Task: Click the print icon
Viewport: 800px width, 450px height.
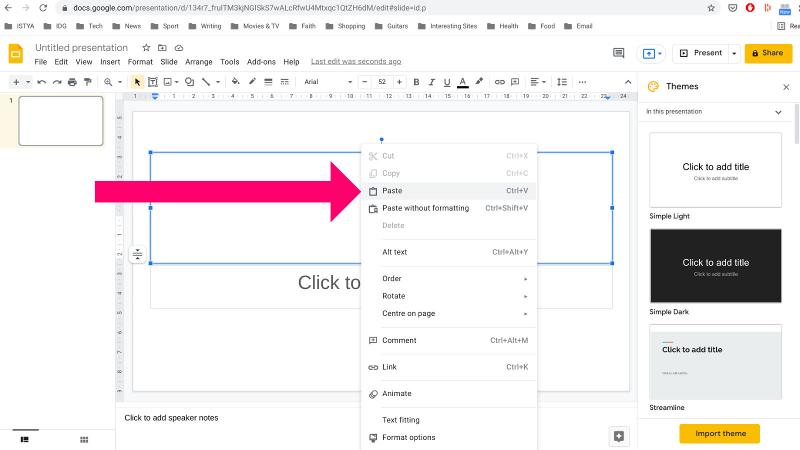Action: pos(72,82)
